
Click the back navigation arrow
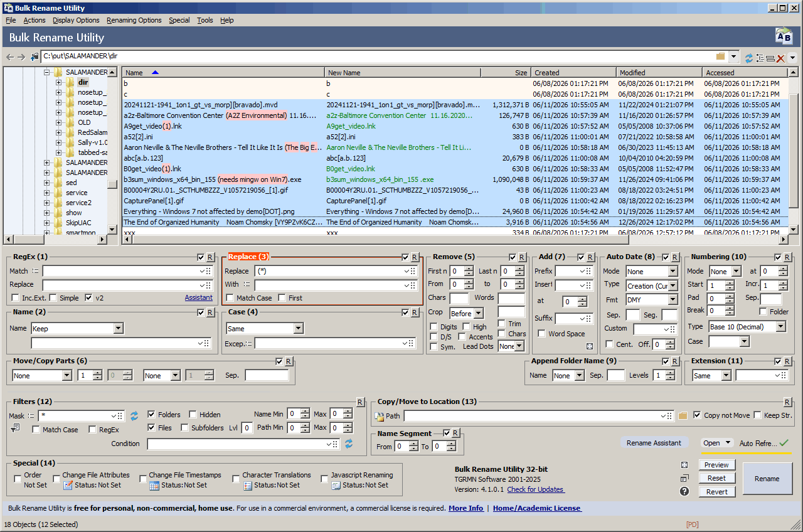[x=9, y=57]
